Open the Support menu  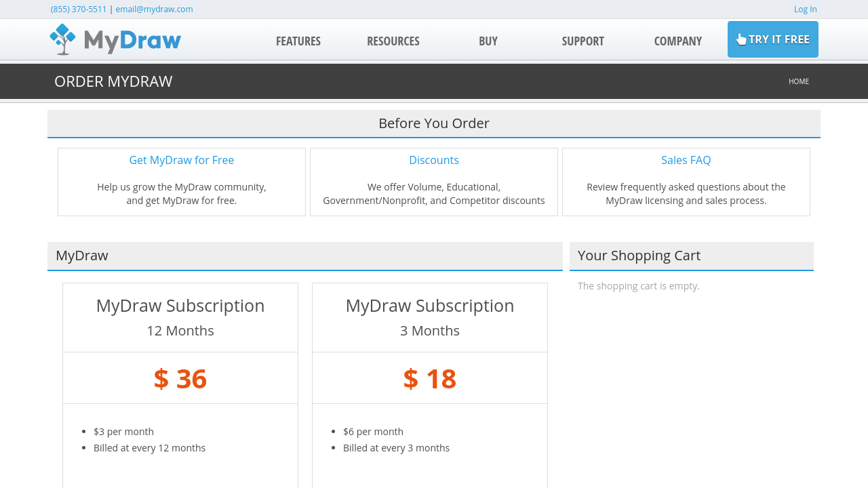pyautogui.click(x=583, y=41)
